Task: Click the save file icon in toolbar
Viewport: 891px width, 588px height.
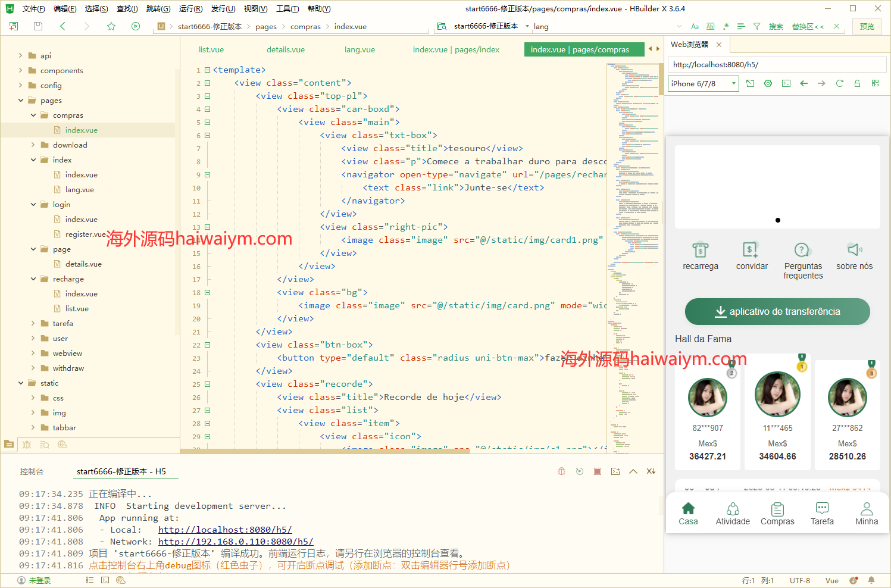Action: [38, 26]
